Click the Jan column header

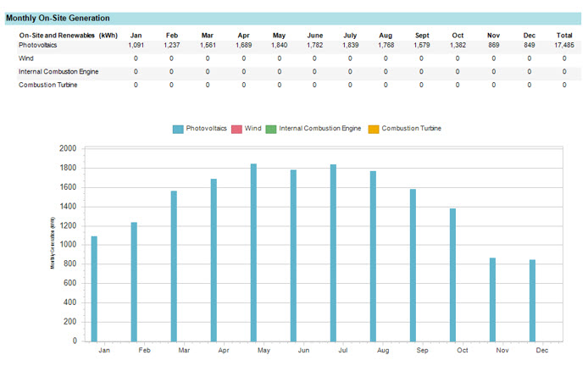136,36
